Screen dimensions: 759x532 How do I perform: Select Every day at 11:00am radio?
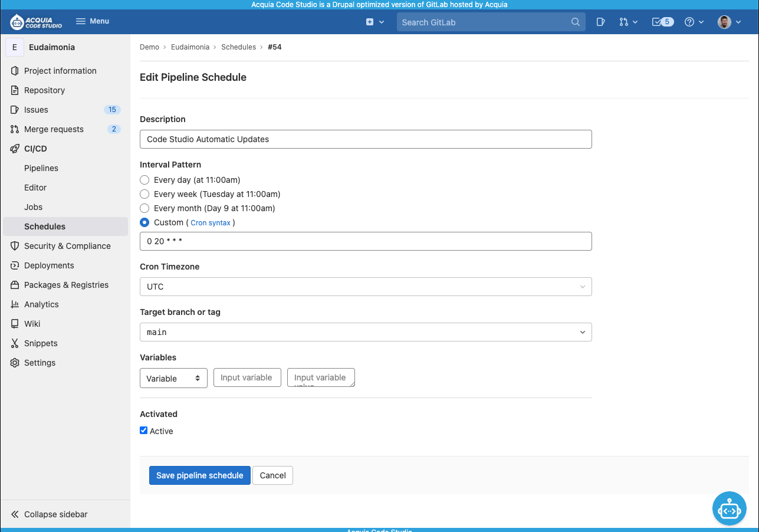(144, 180)
